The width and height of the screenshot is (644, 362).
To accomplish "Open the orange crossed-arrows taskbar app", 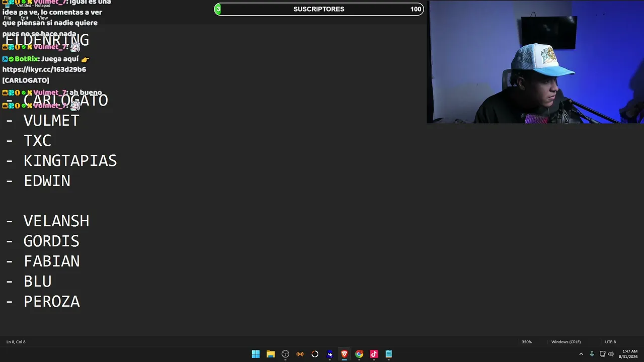I will click(300, 354).
